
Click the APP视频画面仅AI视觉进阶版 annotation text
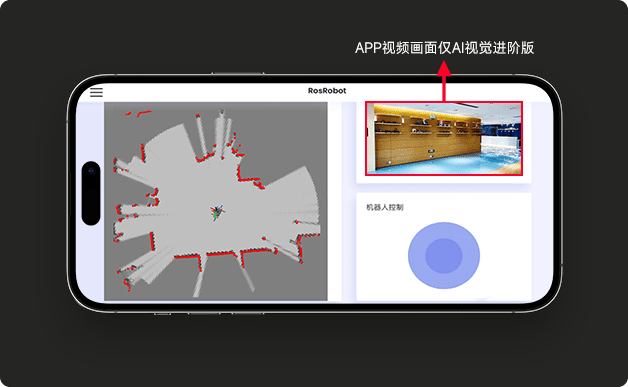(444, 48)
